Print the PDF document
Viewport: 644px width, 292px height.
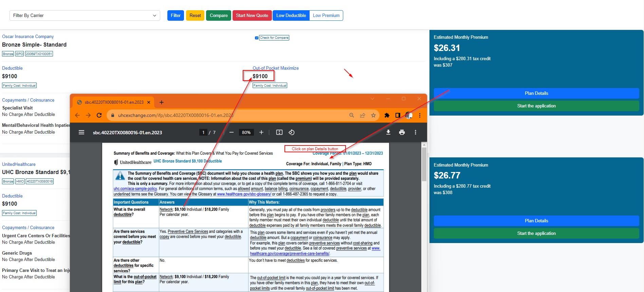tap(402, 132)
